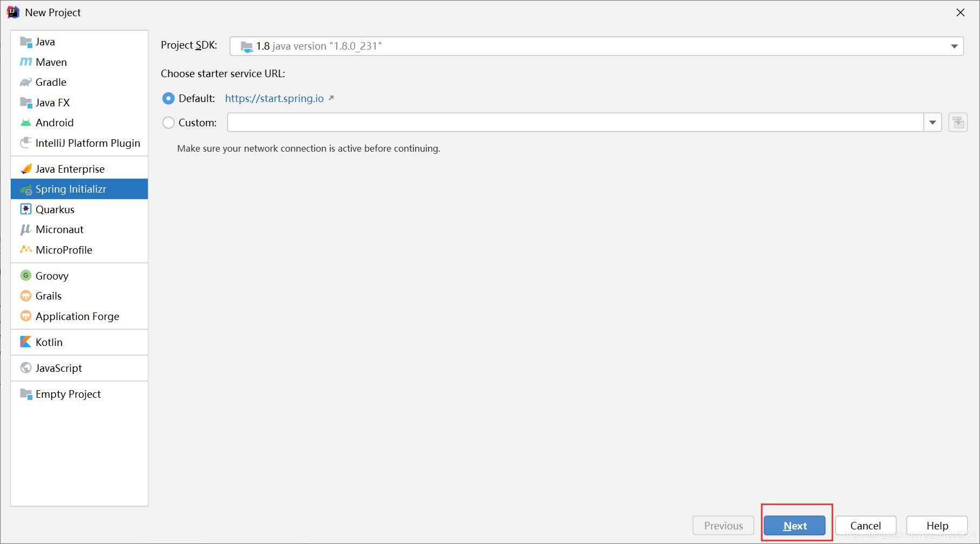Image resolution: width=980 pixels, height=544 pixels.
Task: Click the MicroProfile icon
Action: point(25,249)
